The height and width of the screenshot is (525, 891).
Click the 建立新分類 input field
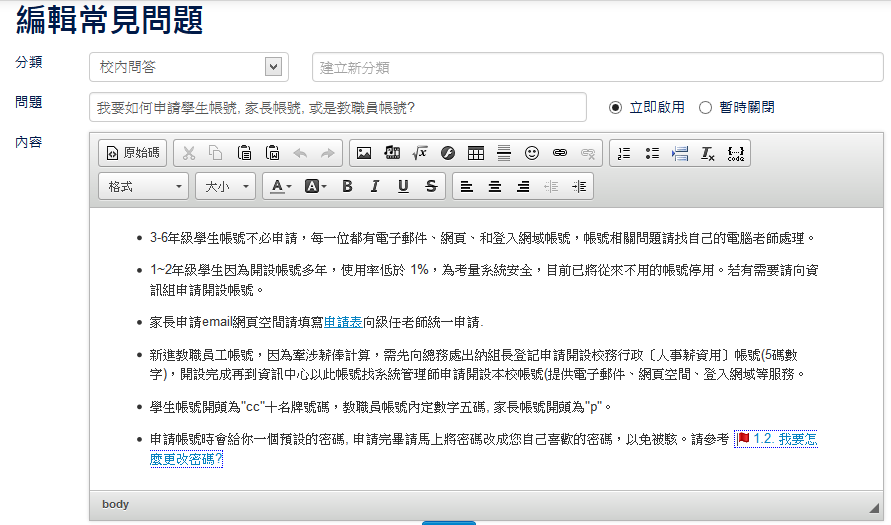tap(597, 67)
